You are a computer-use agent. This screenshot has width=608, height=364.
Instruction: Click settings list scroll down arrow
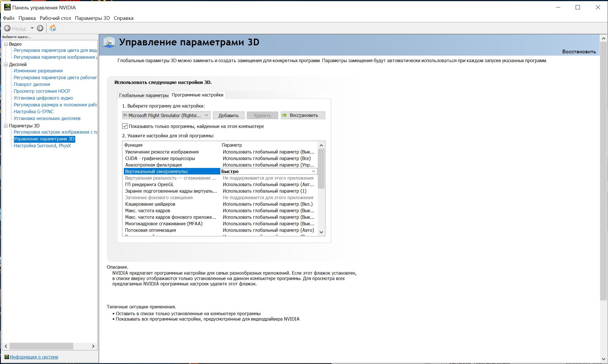click(x=321, y=232)
